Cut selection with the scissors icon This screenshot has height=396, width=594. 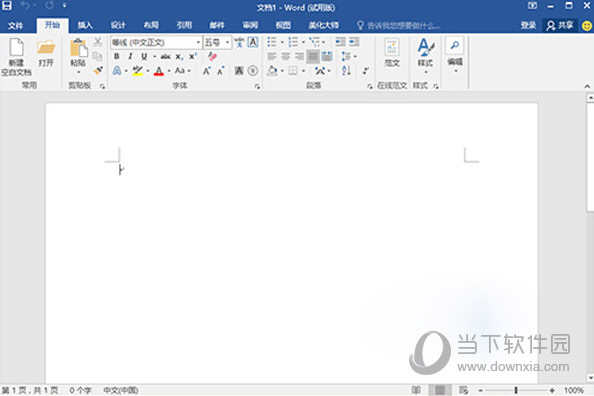click(x=98, y=42)
